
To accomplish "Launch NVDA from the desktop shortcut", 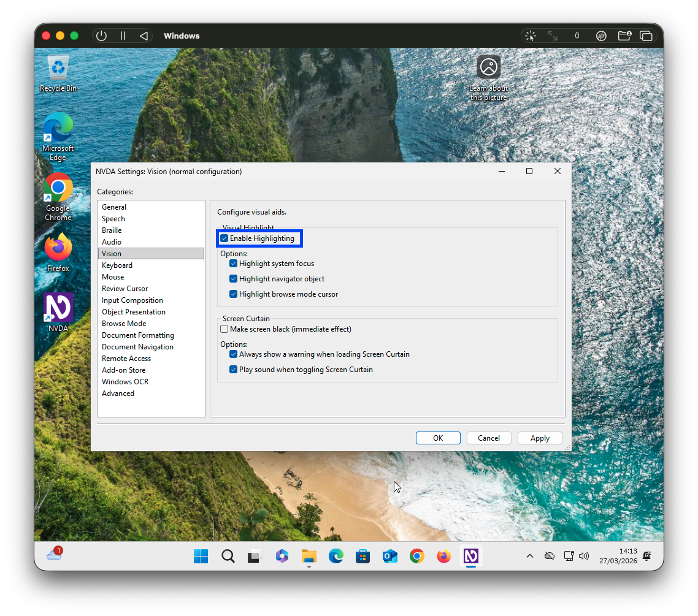I will (58, 308).
